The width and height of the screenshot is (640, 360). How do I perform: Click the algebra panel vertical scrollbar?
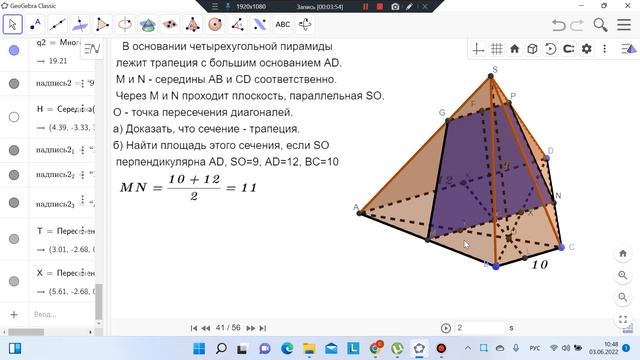[99, 302]
